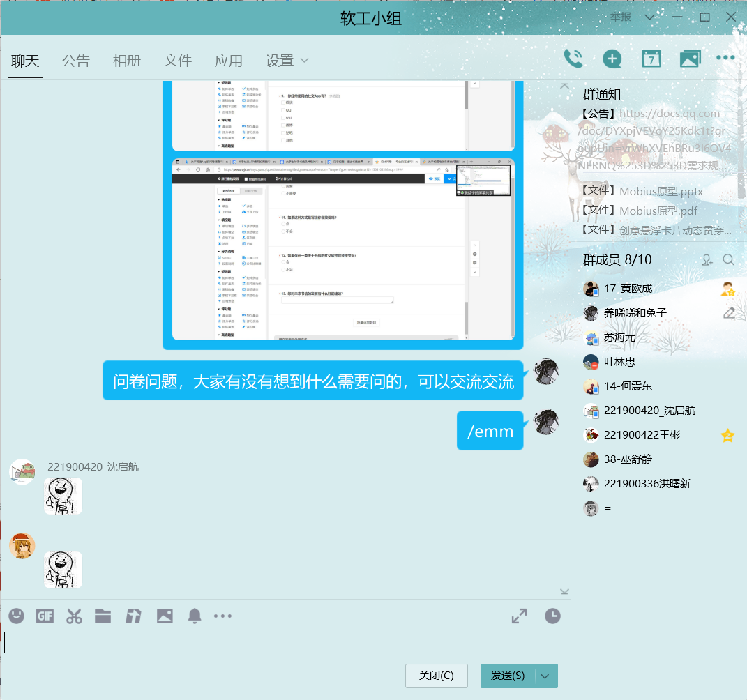Click the avatar beside 问卷问题 message
The image size is (747, 700).
pyautogui.click(x=546, y=372)
